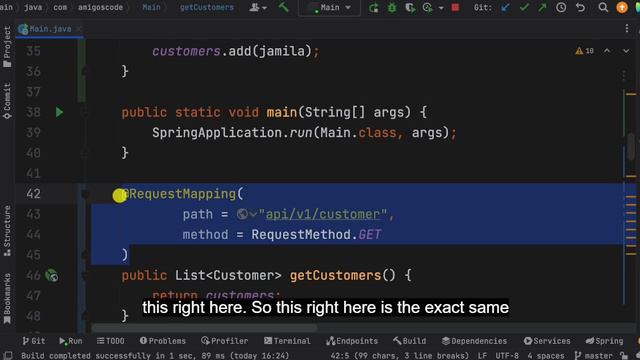Open URL globe icon dropdown before path string

point(247,214)
